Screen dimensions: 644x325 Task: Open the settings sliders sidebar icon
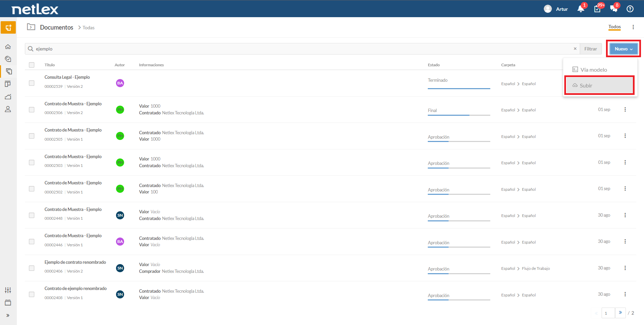(x=8, y=290)
